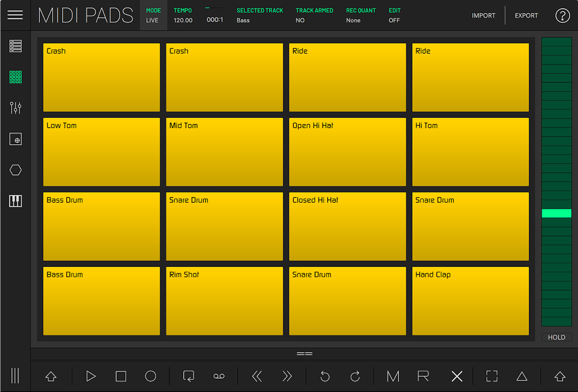The width and height of the screenshot is (578, 392).
Task: Toggle the tape overdub icon
Action: pos(219,376)
